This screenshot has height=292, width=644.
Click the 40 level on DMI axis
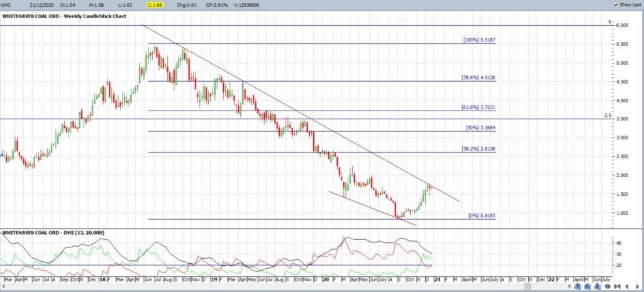619,243
